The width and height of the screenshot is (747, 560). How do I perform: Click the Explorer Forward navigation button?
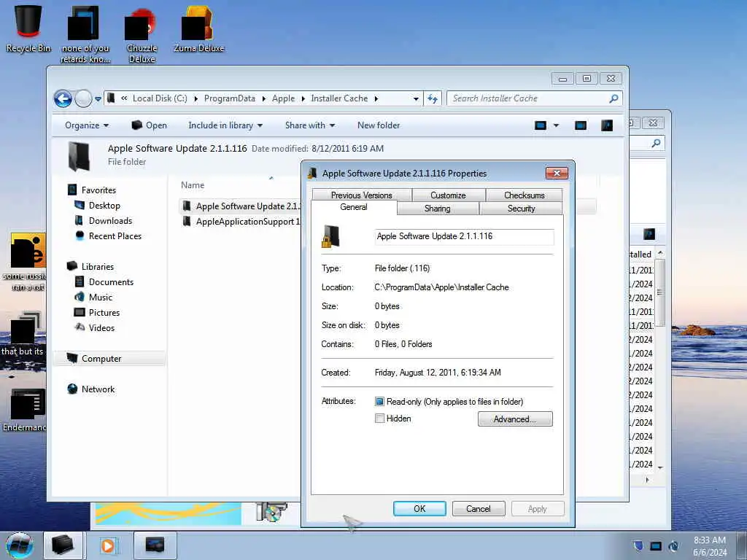pos(83,99)
